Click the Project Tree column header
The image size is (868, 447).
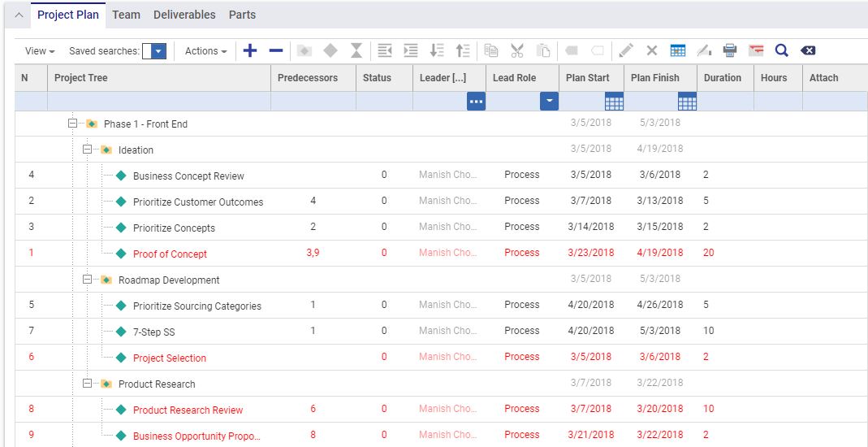(159, 78)
